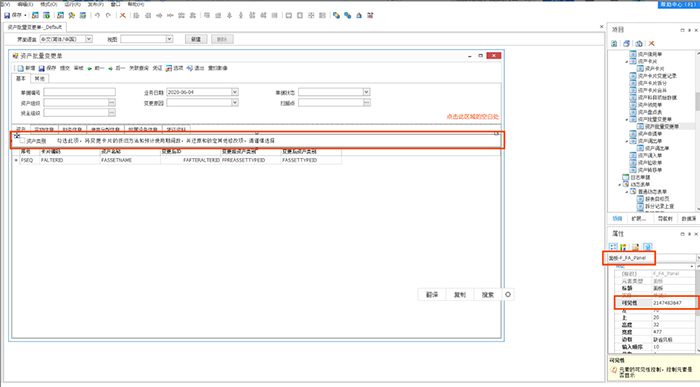Click the 新增 icon in the form toolbar
Viewport: 700px width, 387px height.
(x=21, y=68)
